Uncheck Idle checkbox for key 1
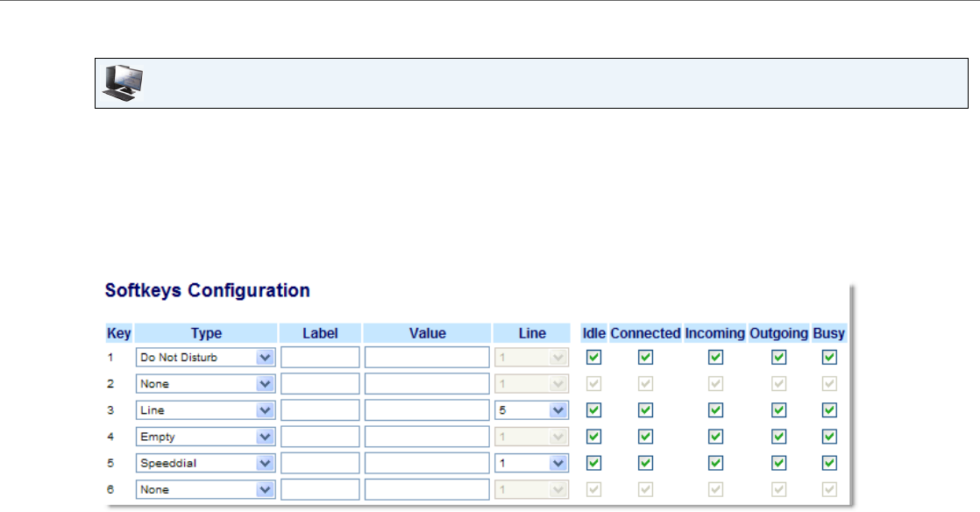Image resolution: width=980 pixels, height=512 pixels. pos(593,358)
